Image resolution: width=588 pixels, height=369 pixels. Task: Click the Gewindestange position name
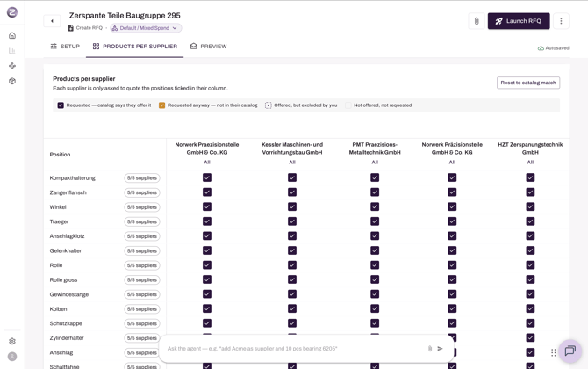pyautogui.click(x=69, y=294)
